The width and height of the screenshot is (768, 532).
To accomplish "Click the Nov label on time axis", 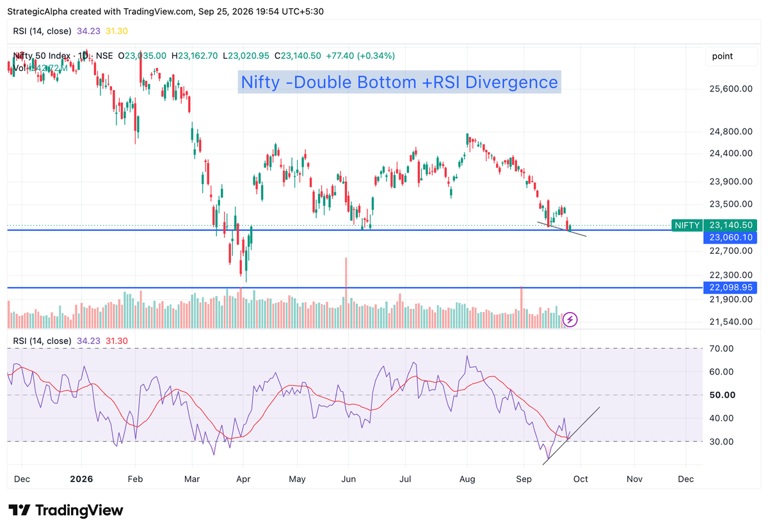I will coord(634,479).
